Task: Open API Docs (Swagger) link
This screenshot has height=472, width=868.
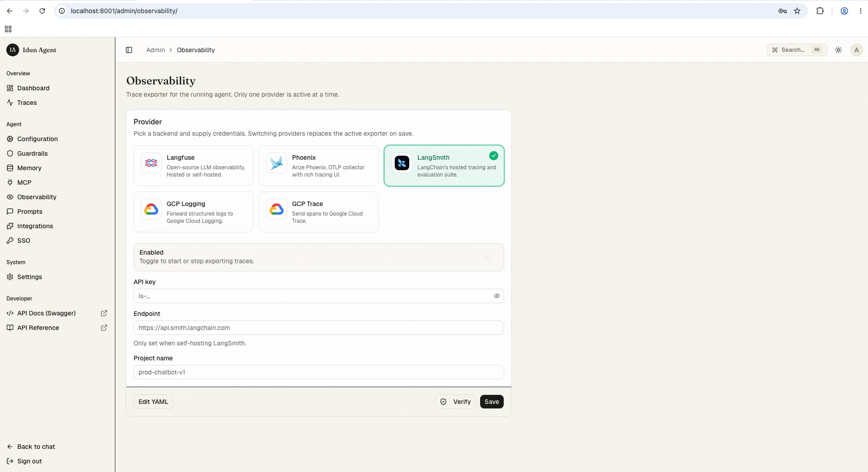Action: 57,313
